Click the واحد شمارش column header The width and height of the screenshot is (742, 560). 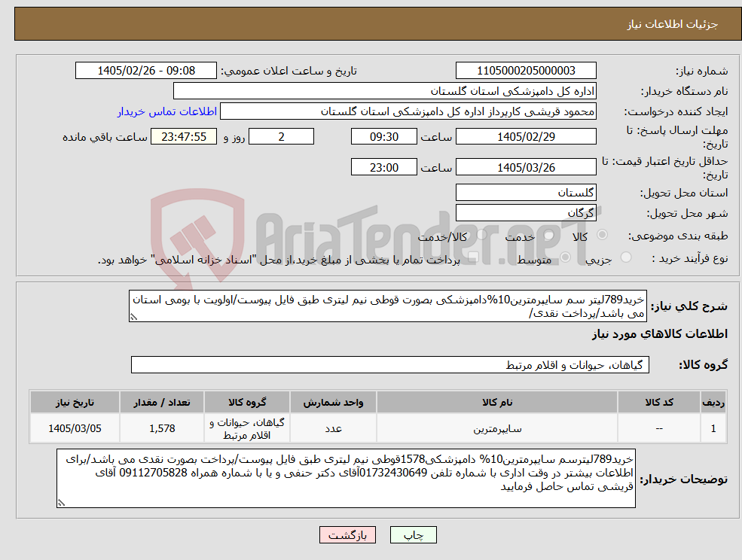333,402
